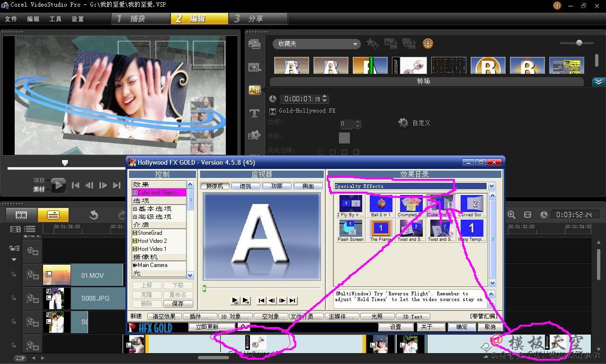Toggle overlay track 4 visibility
The height and width of the screenshot is (364, 606).
click(32, 346)
